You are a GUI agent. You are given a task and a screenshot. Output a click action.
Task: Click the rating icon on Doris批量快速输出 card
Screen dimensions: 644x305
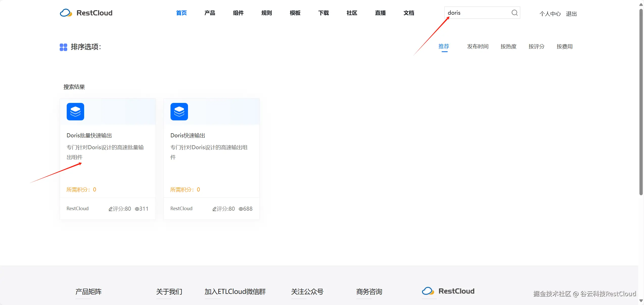tap(111, 209)
